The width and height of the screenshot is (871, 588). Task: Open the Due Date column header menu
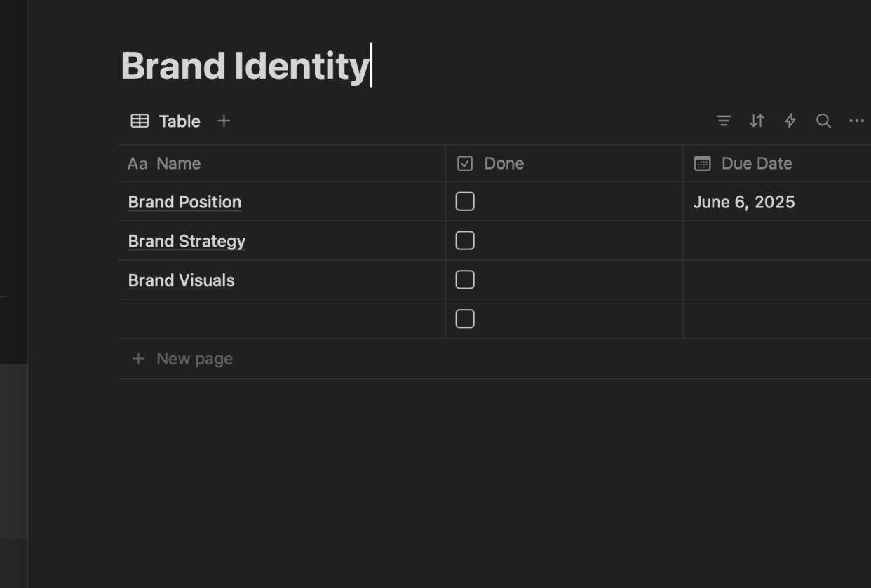pyautogui.click(x=777, y=164)
